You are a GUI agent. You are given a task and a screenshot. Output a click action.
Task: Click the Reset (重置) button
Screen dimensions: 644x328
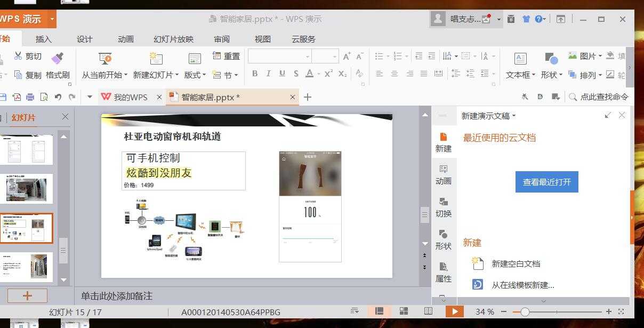[x=227, y=56]
